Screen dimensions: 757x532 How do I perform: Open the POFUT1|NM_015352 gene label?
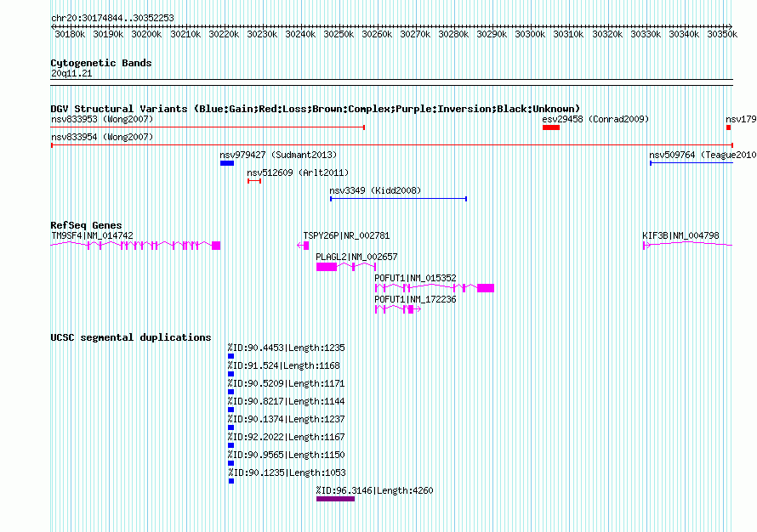(x=415, y=278)
